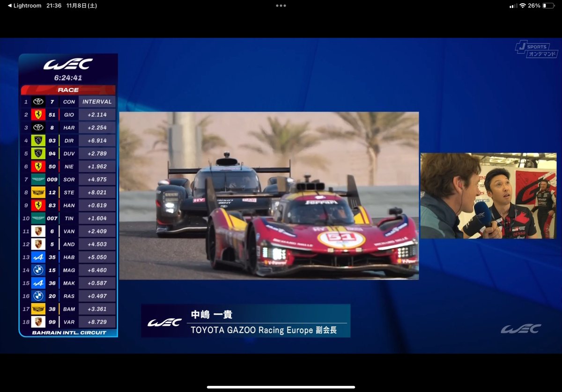Click driver code MAG in 14th position
This screenshot has width=562, height=392.
point(69,270)
